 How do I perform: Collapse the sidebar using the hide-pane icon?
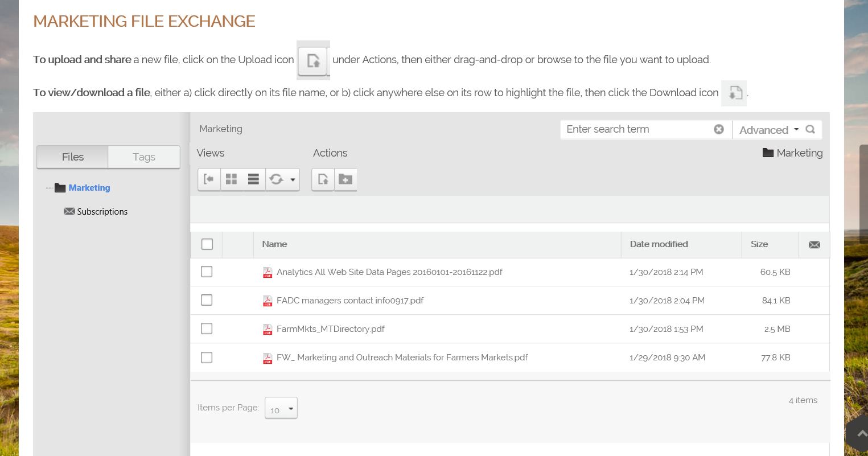tap(209, 179)
